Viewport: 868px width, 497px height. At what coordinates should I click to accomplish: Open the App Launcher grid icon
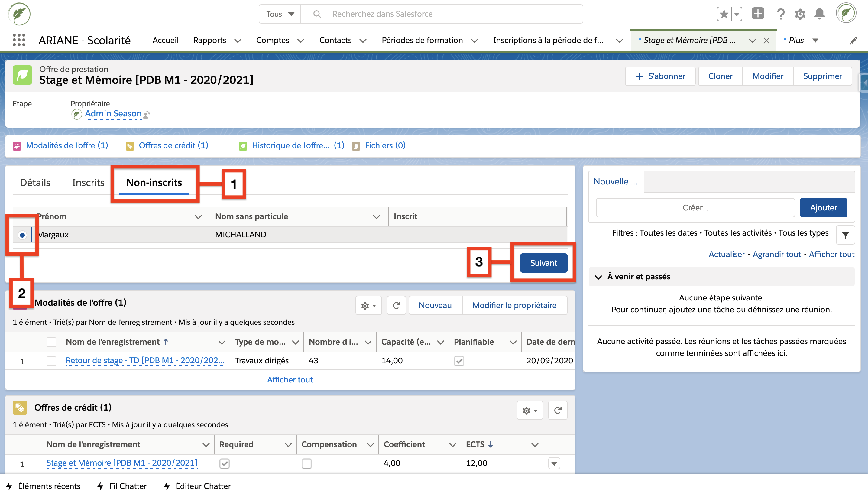[19, 40]
